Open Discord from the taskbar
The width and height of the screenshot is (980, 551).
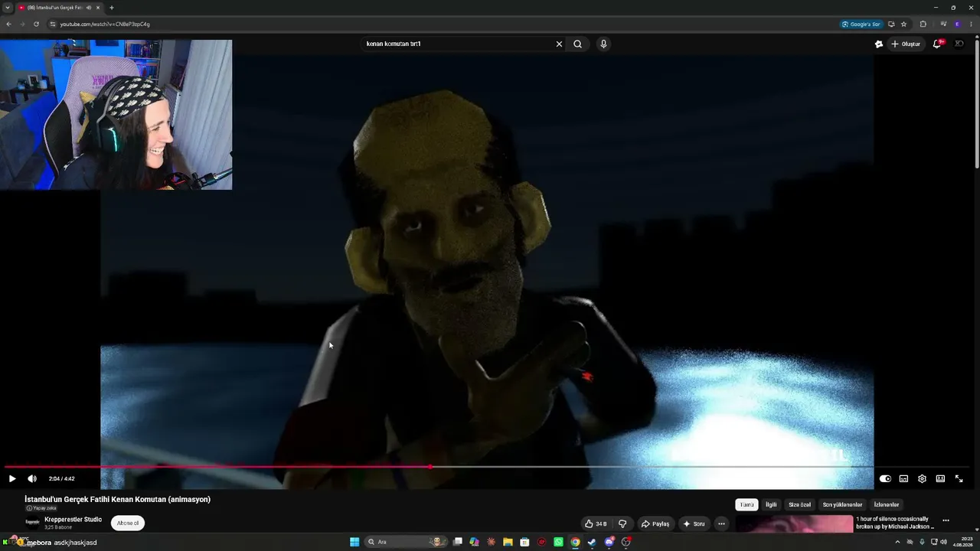click(609, 543)
